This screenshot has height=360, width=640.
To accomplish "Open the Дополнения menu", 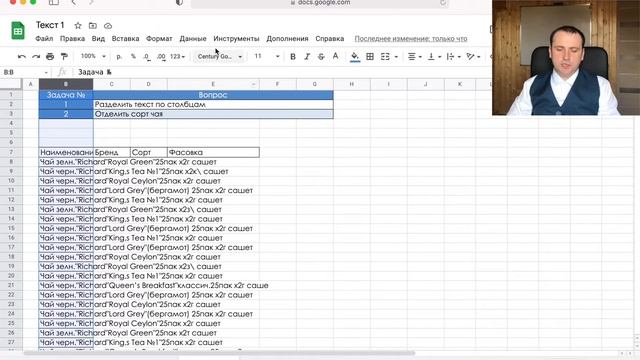I will 287,39.
